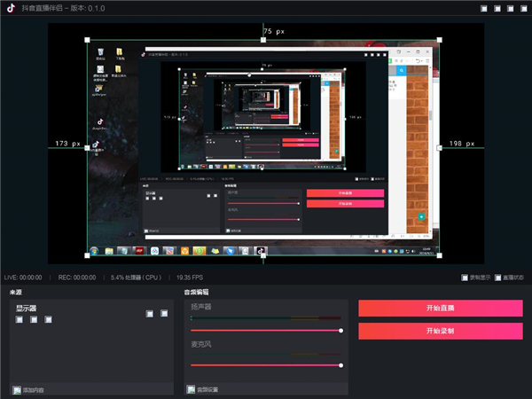
Task: Click the 添加内容 icon in 来源 panel
Action: [x=17, y=389]
